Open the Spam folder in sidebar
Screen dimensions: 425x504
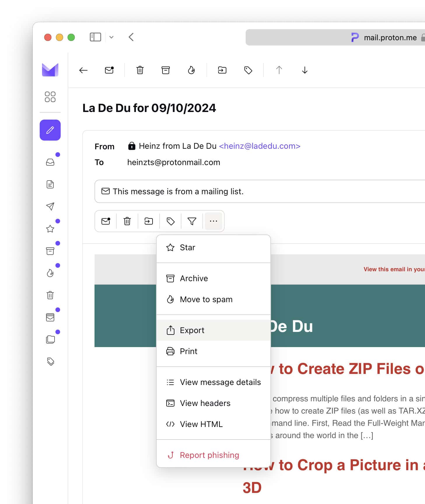click(x=50, y=273)
